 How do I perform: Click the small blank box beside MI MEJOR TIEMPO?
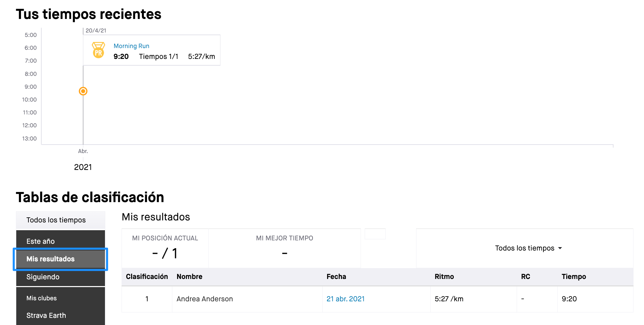375,234
